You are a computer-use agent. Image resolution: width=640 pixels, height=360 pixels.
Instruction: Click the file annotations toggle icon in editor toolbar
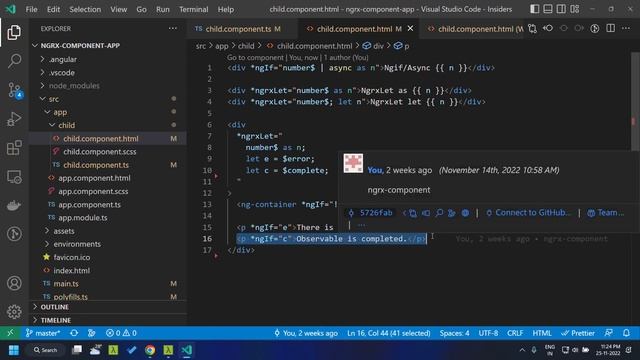tap(595, 29)
